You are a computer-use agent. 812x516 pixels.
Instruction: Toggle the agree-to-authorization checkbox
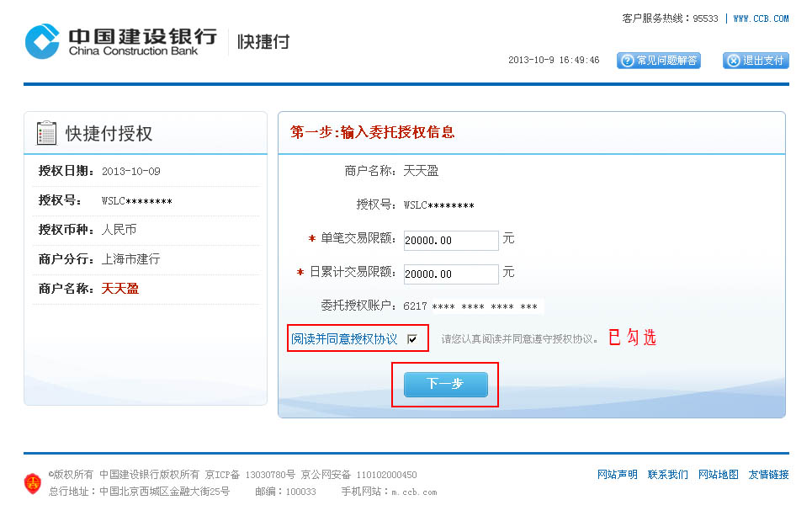pyautogui.click(x=412, y=339)
